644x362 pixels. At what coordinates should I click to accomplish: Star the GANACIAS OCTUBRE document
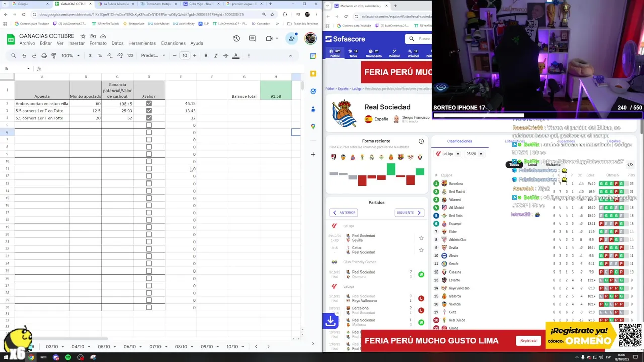click(x=83, y=36)
